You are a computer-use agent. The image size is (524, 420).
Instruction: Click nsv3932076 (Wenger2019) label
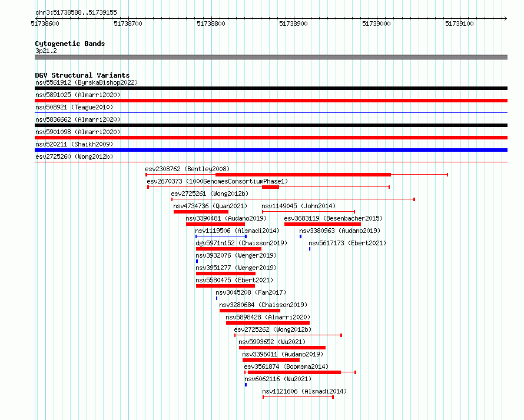236,255
